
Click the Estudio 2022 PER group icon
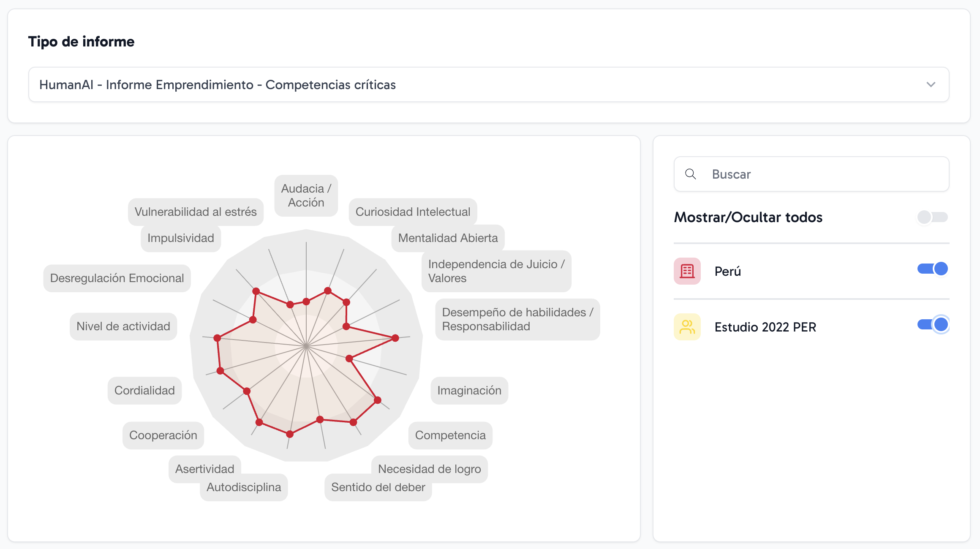(687, 327)
